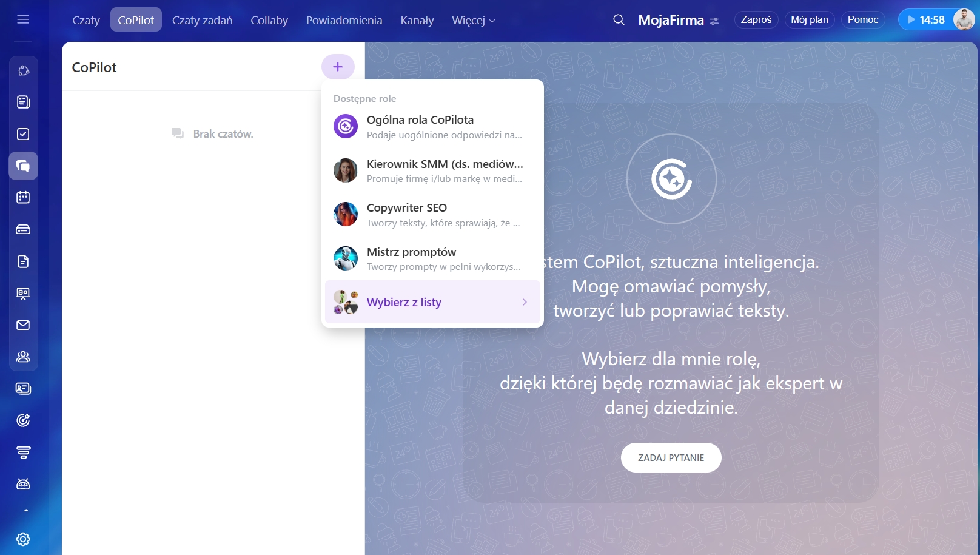The image size is (980, 555).
Task: Open the news feed sidebar icon
Action: [x=23, y=102]
